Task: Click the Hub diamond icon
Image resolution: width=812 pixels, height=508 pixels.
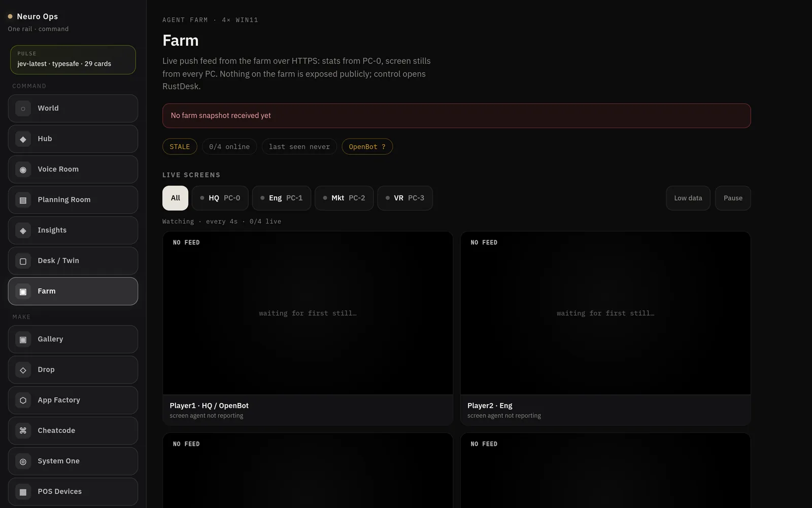Action: tap(23, 139)
